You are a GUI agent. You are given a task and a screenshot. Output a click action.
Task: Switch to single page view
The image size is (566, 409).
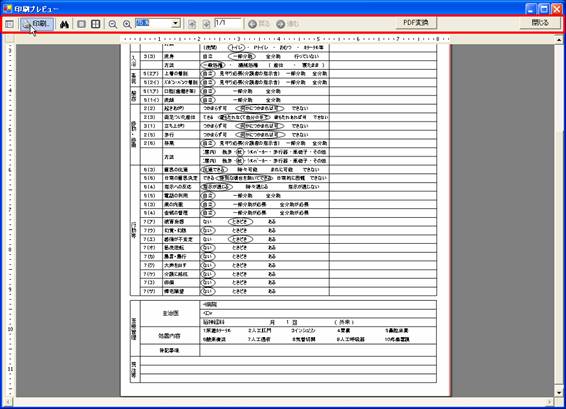(82, 24)
